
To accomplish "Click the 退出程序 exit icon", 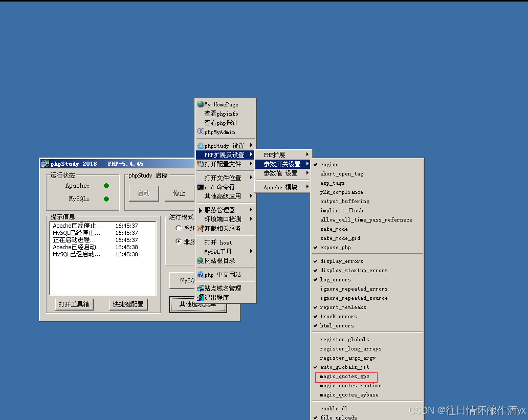I will 201,297.
